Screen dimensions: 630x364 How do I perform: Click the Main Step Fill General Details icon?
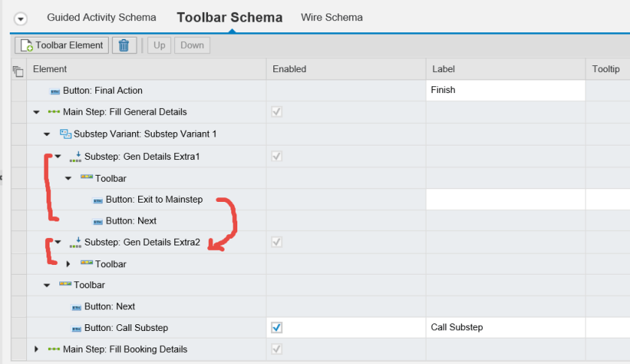(x=54, y=112)
